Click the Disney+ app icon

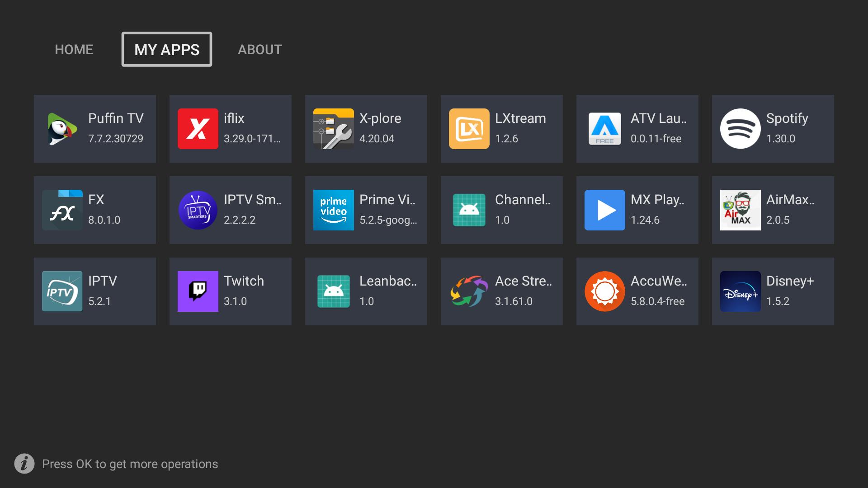click(x=740, y=291)
